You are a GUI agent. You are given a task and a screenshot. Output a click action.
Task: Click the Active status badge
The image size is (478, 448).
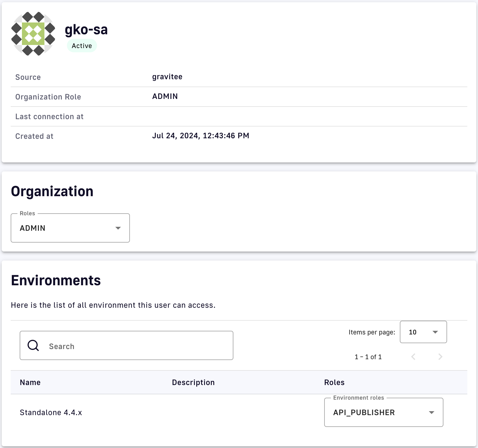point(82,46)
